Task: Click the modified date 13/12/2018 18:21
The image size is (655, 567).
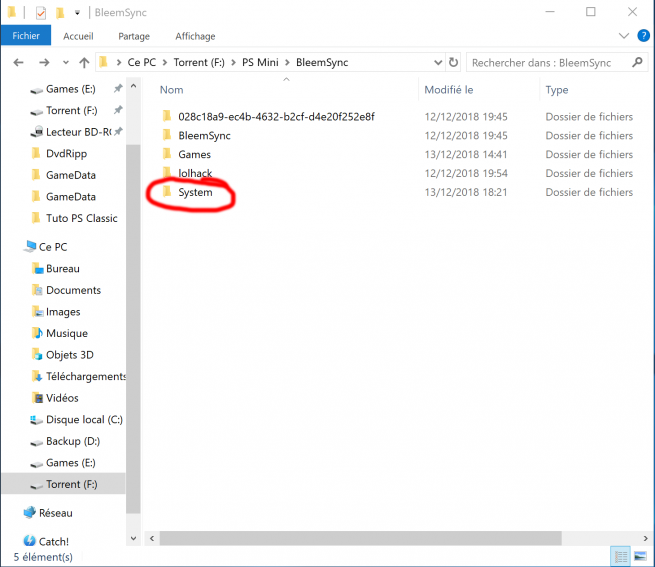Action: 466,192
